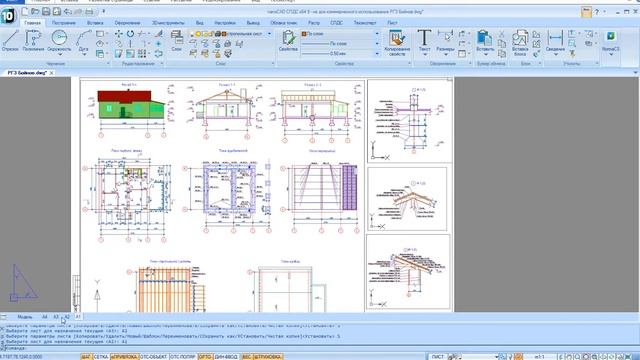
Task: Click the ЛИСТ space button in status bar
Action: 437,357
